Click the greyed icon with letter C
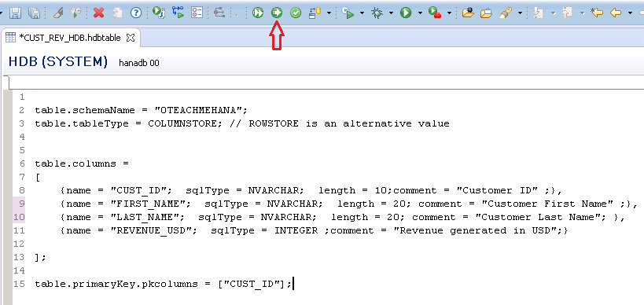Image resolution: width=644 pixels, height=305 pixels. click(76, 13)
